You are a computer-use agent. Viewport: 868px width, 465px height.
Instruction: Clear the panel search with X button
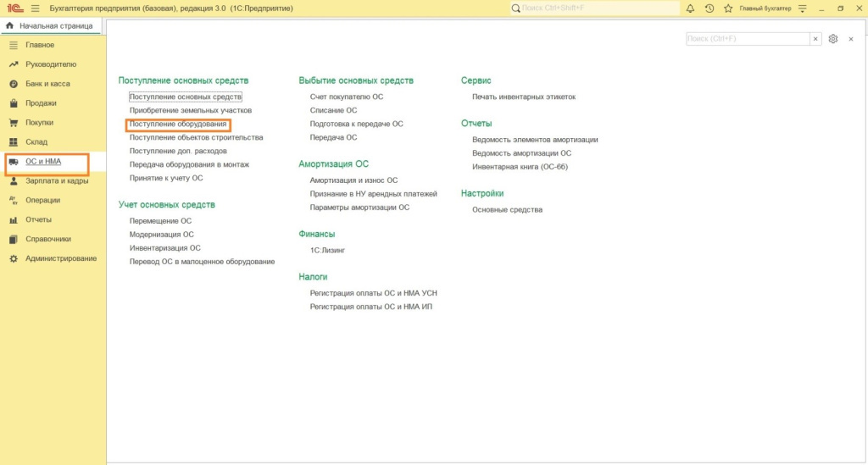pyautogui.click(x=815, y=39)
